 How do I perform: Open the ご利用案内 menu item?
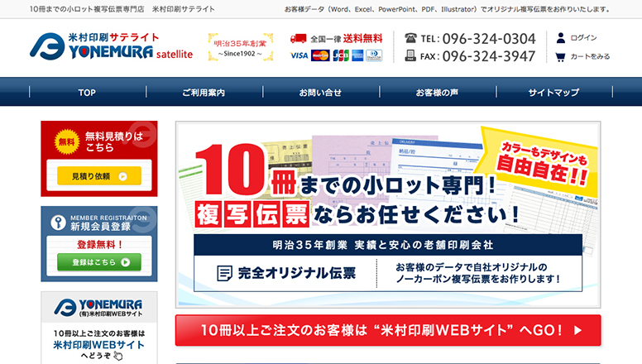pos(204,93)
